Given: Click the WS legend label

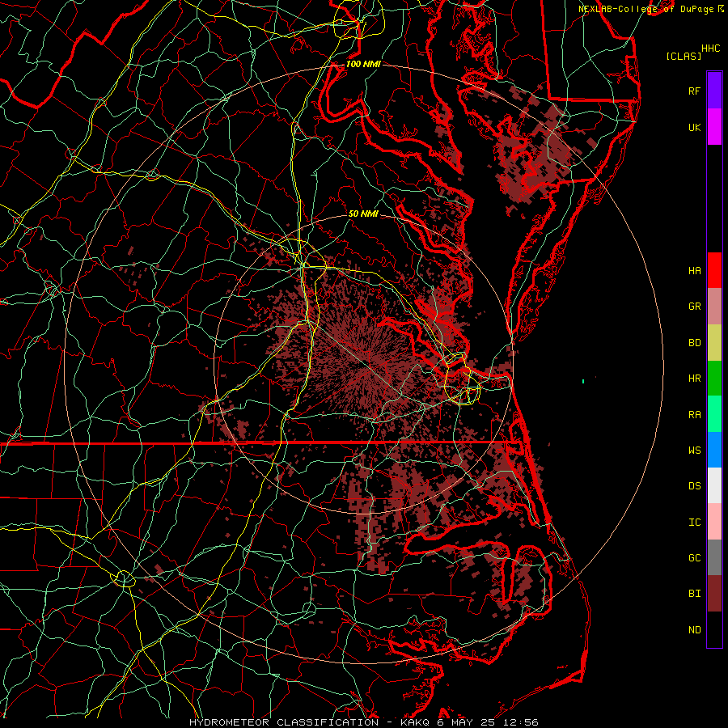Looking at the screenshot, I should 695,451.
